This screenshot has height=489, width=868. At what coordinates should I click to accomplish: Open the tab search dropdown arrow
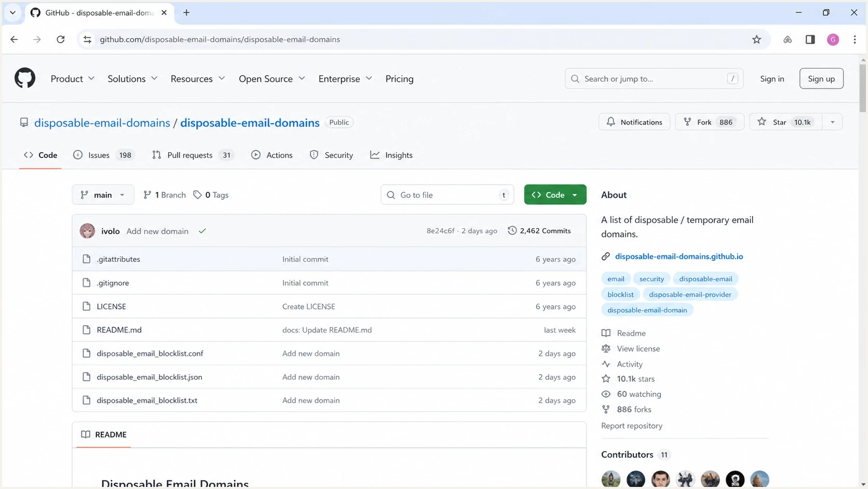click(12, 12)
